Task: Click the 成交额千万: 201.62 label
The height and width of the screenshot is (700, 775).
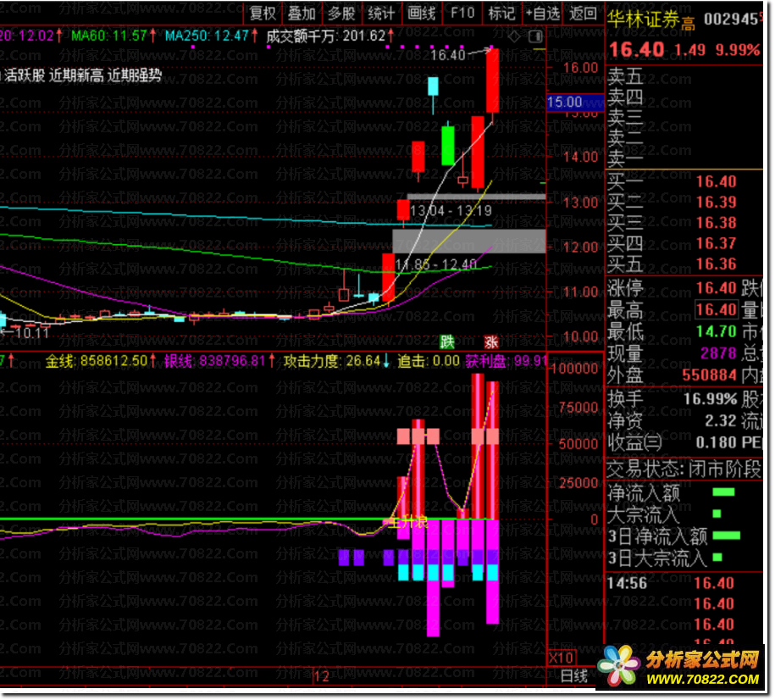Action: tap(330, 36)
